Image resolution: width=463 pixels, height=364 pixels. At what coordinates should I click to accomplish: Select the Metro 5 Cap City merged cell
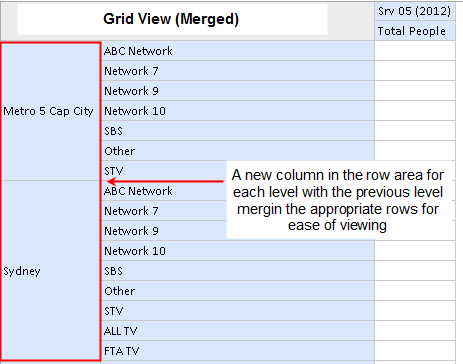pos(51,111)
